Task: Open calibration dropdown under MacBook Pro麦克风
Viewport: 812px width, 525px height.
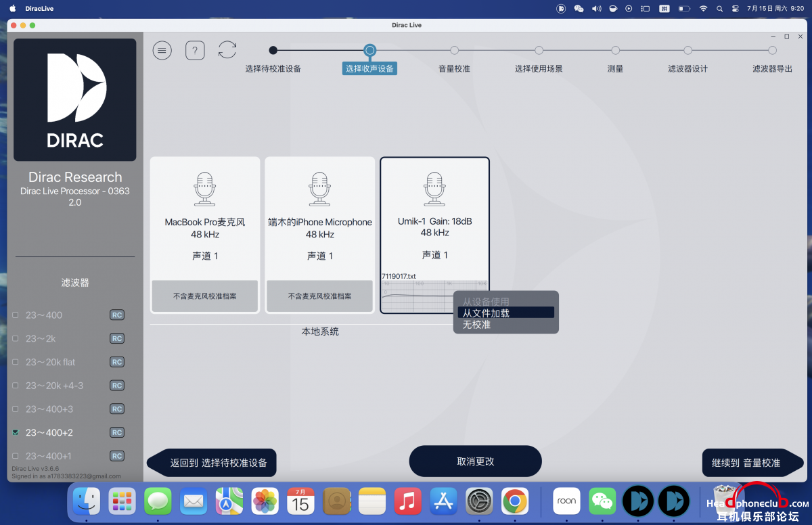Action: (205, 296)
